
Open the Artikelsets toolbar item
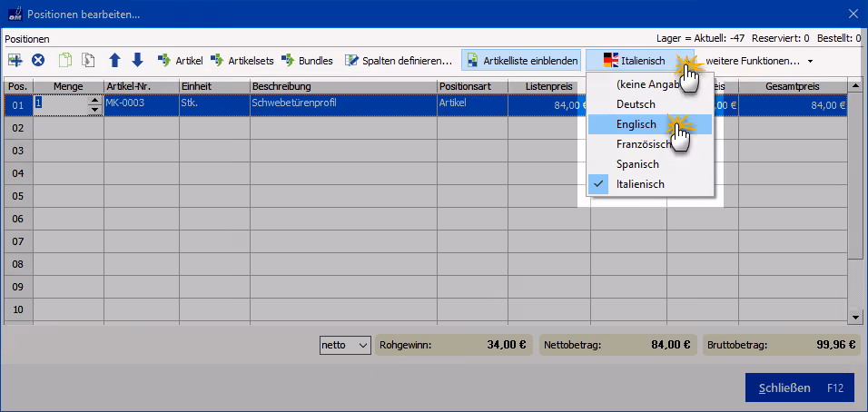click(242, 61)
